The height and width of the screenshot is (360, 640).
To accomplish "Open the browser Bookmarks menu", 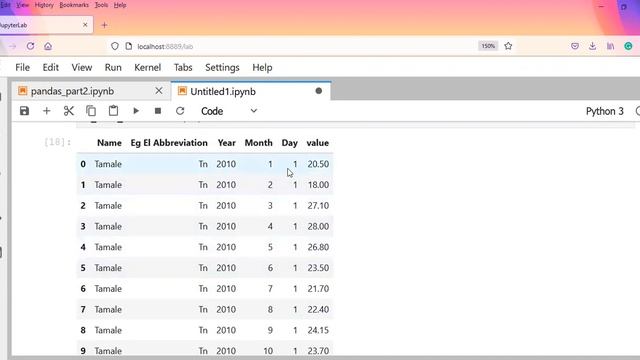I will tap(74, 5).
